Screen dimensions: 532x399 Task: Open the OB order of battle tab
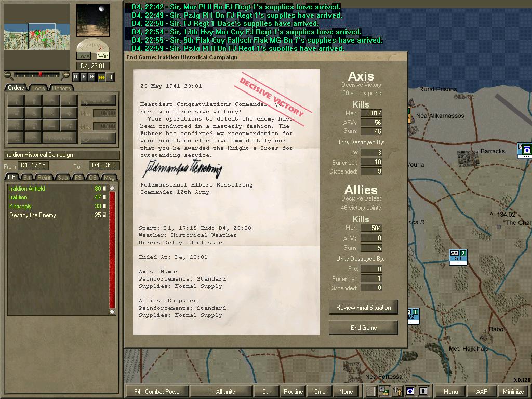click(92, 177)
